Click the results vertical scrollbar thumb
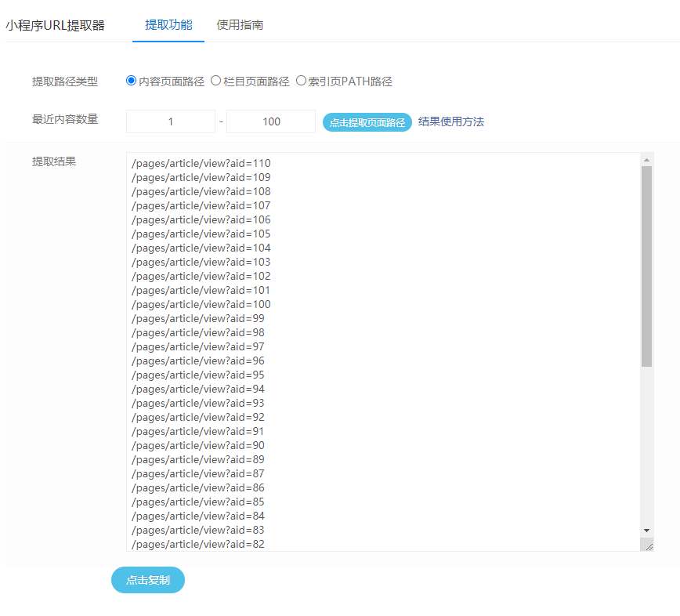This screenshot has width=680, height=616. (646, 266)
